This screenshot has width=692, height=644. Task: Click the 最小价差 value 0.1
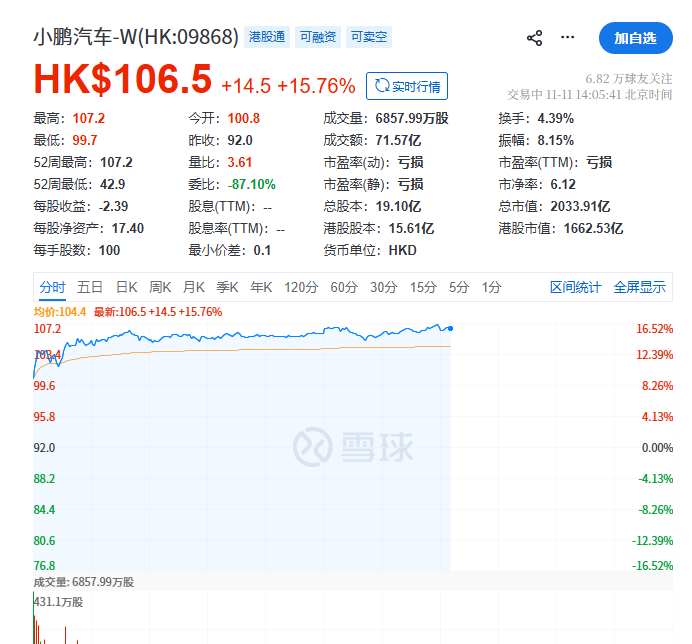click(x=262, y=250)
